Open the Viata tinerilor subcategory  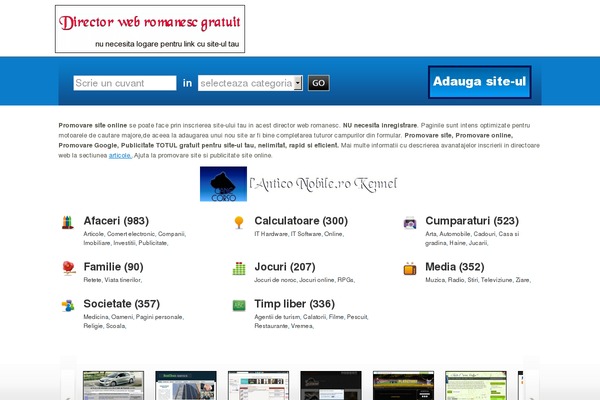click(122, 280)
